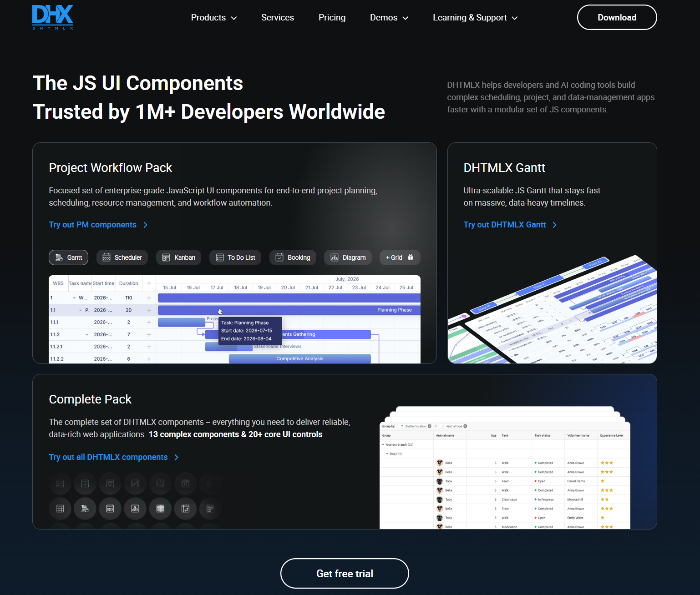
Task: Click the WBS column header
Action: tap(58, 283)
